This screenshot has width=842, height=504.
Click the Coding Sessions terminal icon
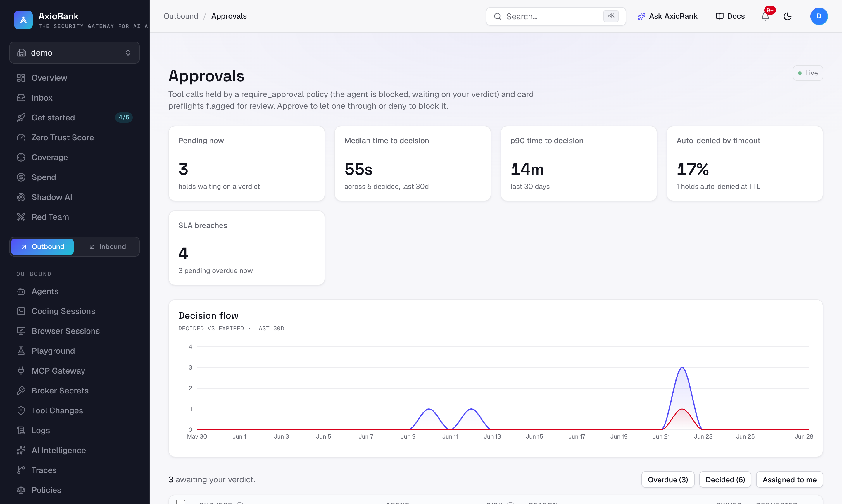point(21,311)
